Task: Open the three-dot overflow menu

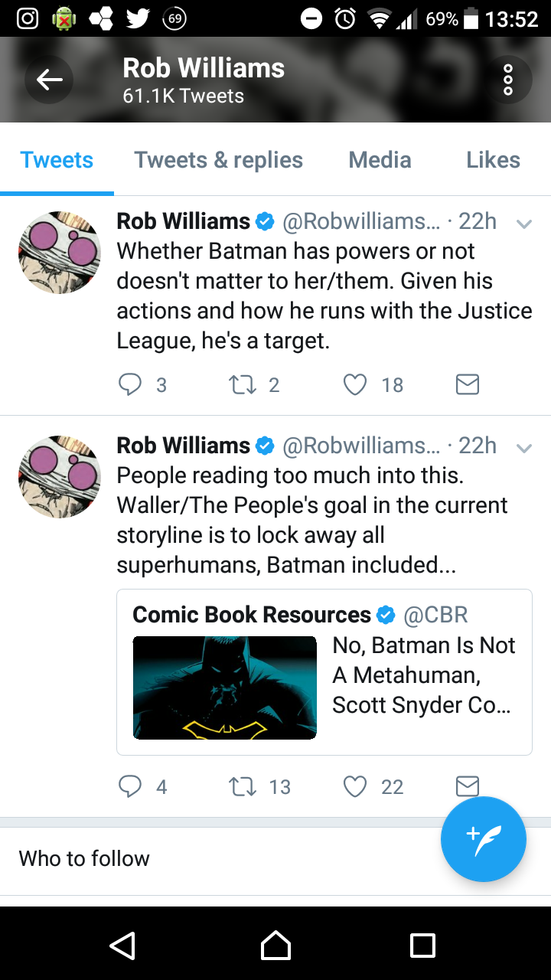Action: pos(508,80)
